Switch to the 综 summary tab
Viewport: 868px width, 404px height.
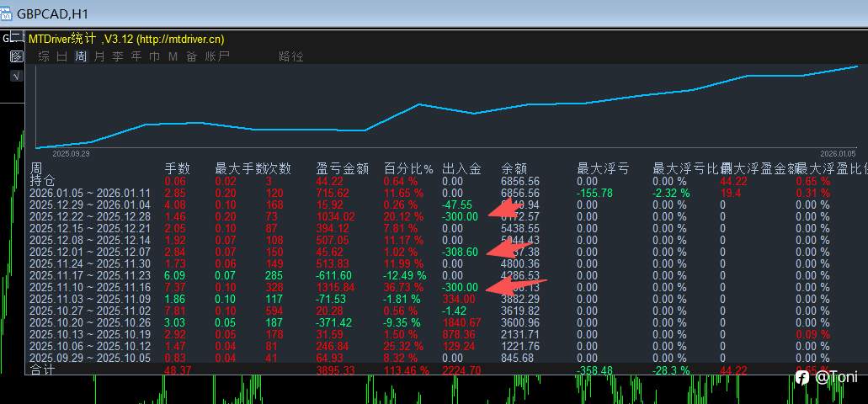click(44, 56)
